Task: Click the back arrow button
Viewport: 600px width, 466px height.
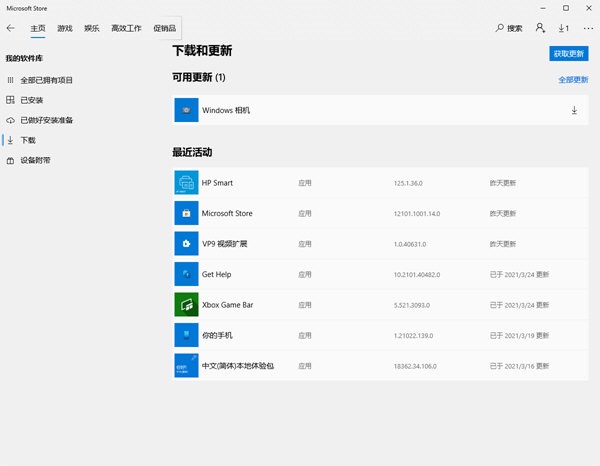Action: (x=11, y=28)
